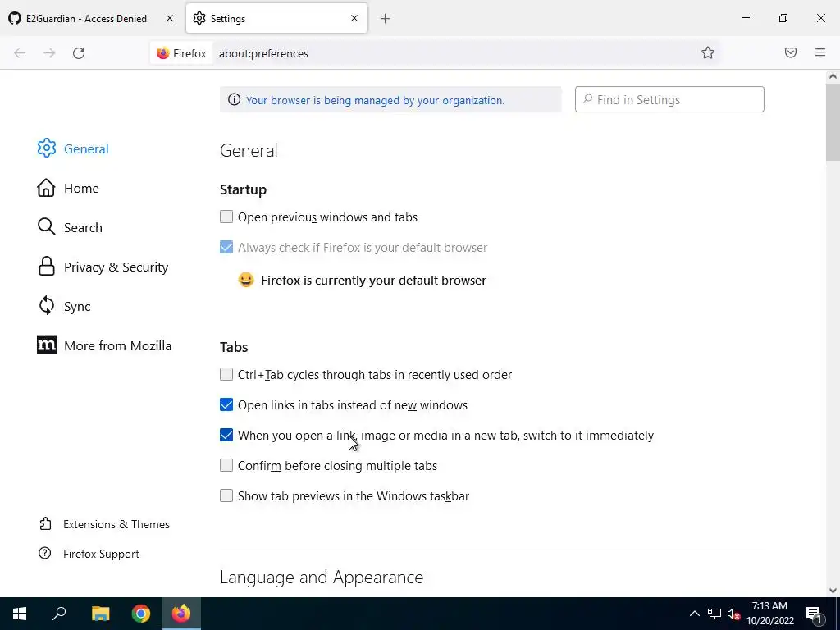Open Firefox Support link
This screenshot has width=840, height=630.
click(x=101, y=554)
